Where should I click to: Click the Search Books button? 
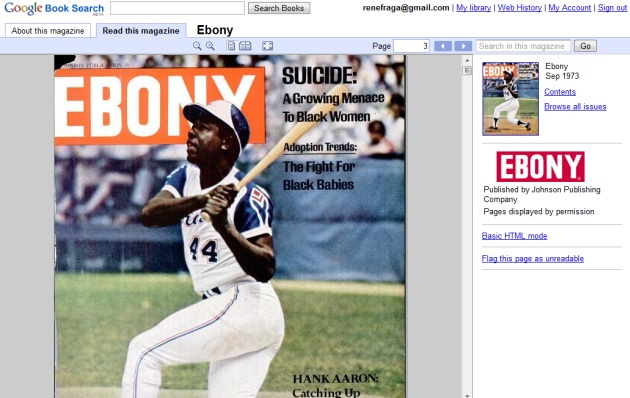tap(279, 8)
